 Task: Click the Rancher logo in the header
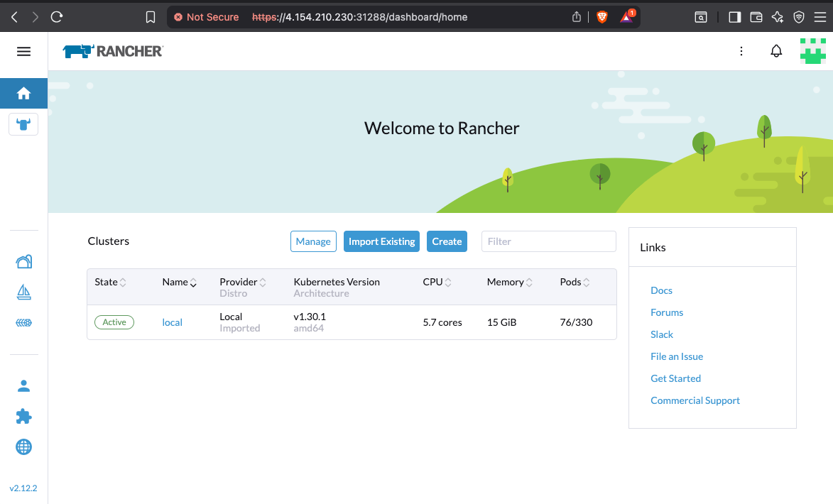112,50
